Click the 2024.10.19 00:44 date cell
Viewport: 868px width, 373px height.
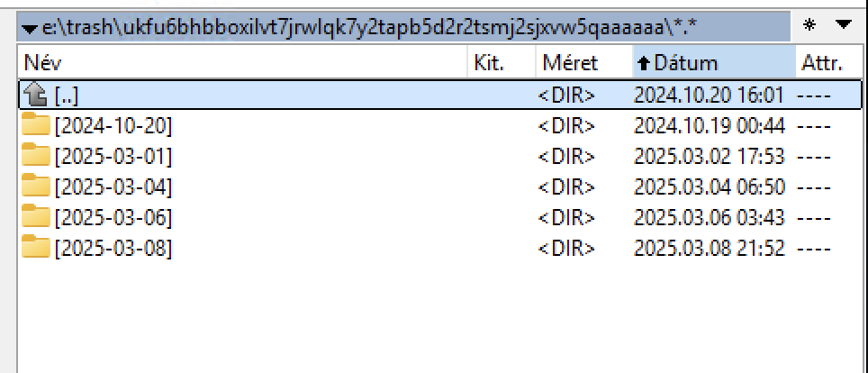(709, 125)
